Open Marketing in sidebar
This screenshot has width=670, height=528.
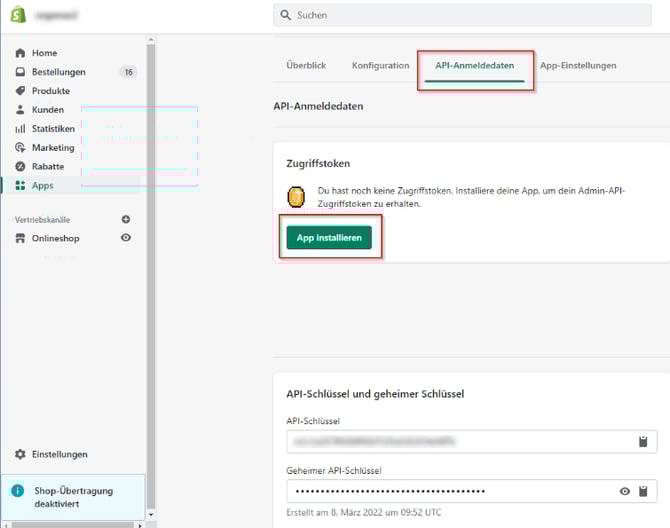pyautogui.click(x=53, y=147)
